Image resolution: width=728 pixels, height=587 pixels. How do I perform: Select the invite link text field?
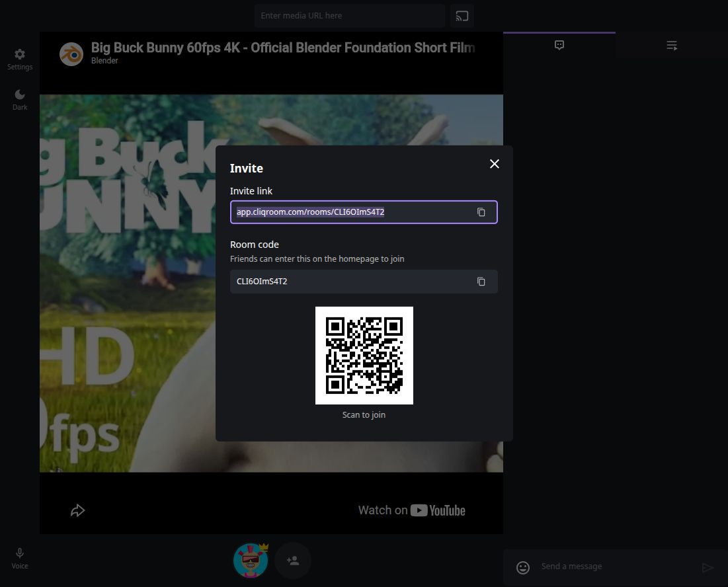(x=364, y=212)
